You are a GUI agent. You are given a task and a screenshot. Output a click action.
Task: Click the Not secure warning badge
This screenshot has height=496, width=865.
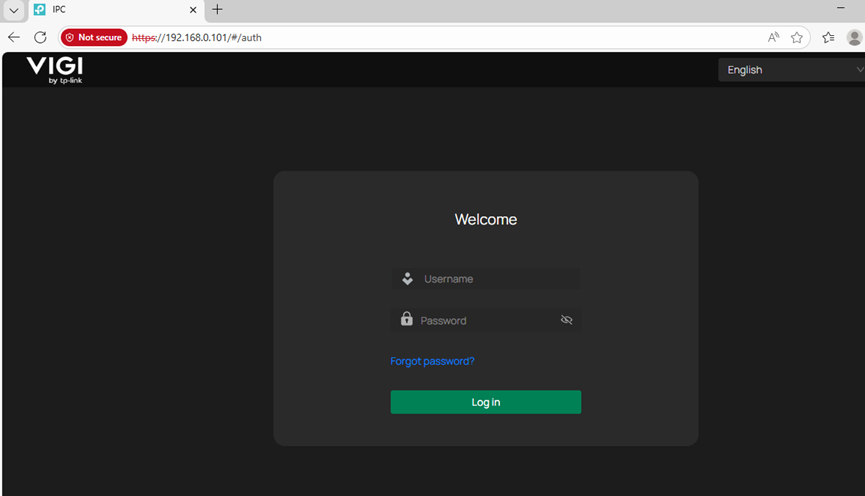tap(94, 38)
